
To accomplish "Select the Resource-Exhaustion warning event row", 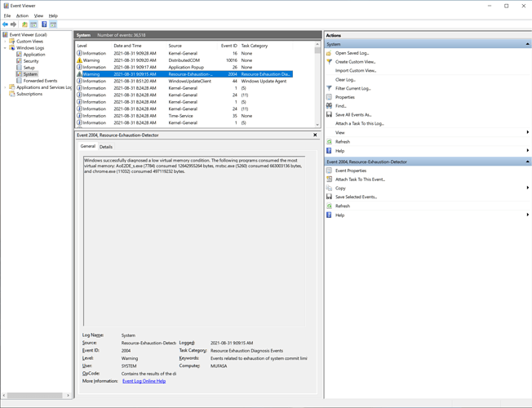I will coord(184,74).
